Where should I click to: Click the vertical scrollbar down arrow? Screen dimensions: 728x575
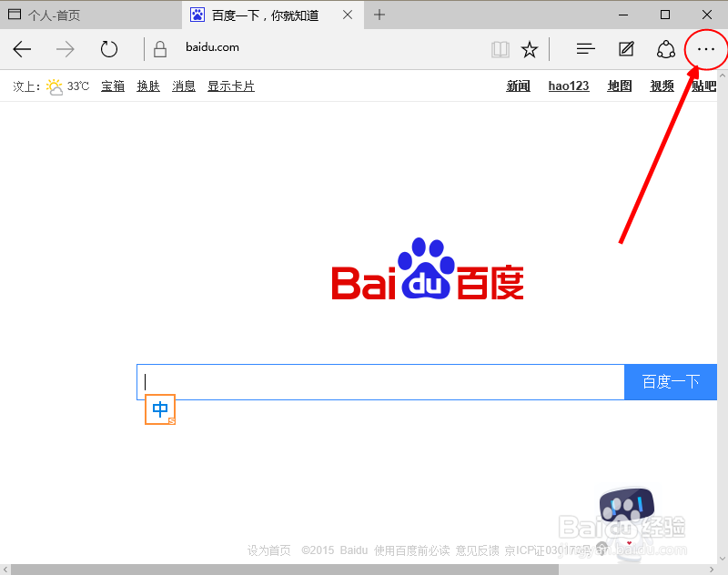pyautogui.click(x=723, y=559)
